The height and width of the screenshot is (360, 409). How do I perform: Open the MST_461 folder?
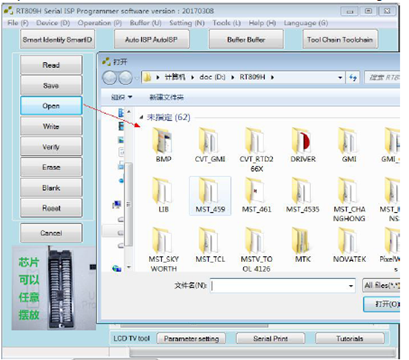256,195
